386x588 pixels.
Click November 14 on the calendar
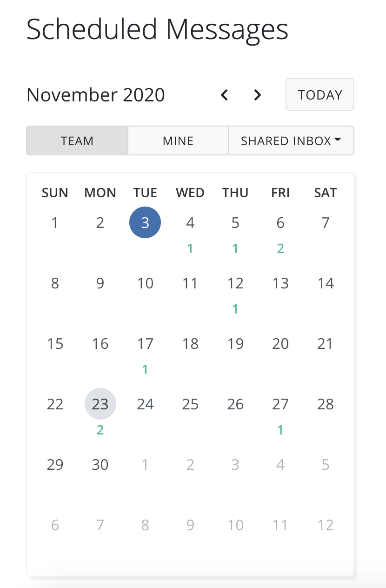click(326, 283)
